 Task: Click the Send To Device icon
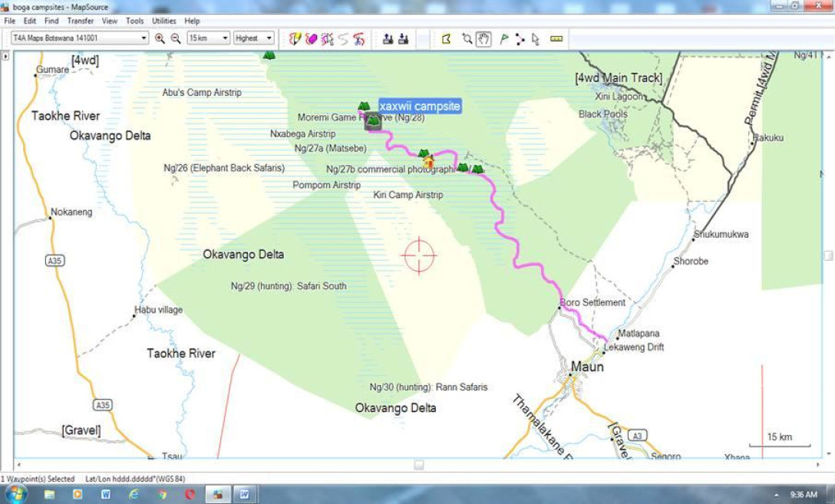click(x=388, y=38)
